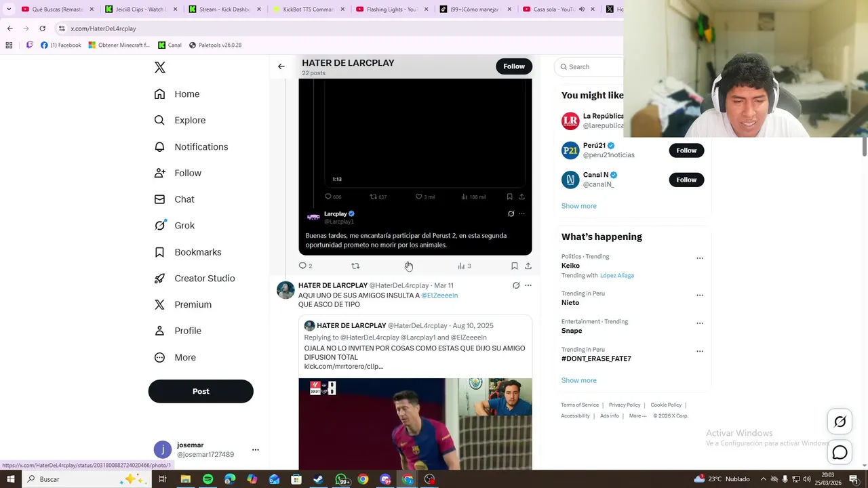Click the X logo in sidebar

coord(160,68)
